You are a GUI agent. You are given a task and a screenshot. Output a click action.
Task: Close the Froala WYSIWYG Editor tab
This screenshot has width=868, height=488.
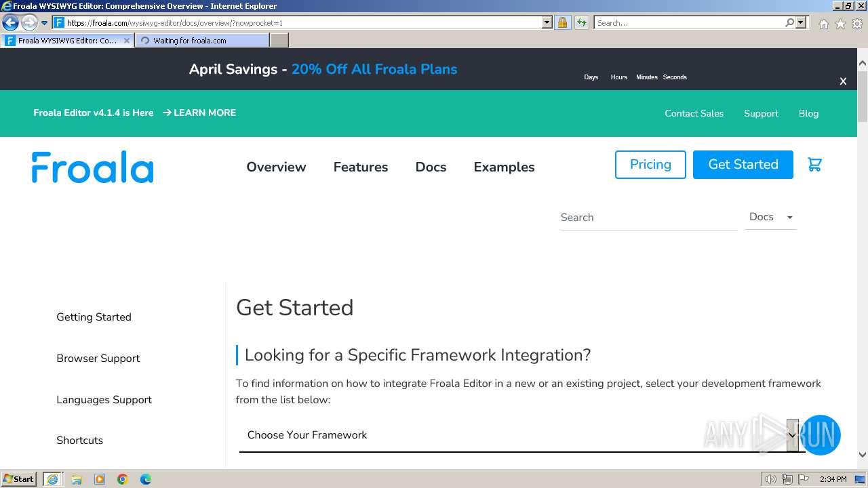126,41
